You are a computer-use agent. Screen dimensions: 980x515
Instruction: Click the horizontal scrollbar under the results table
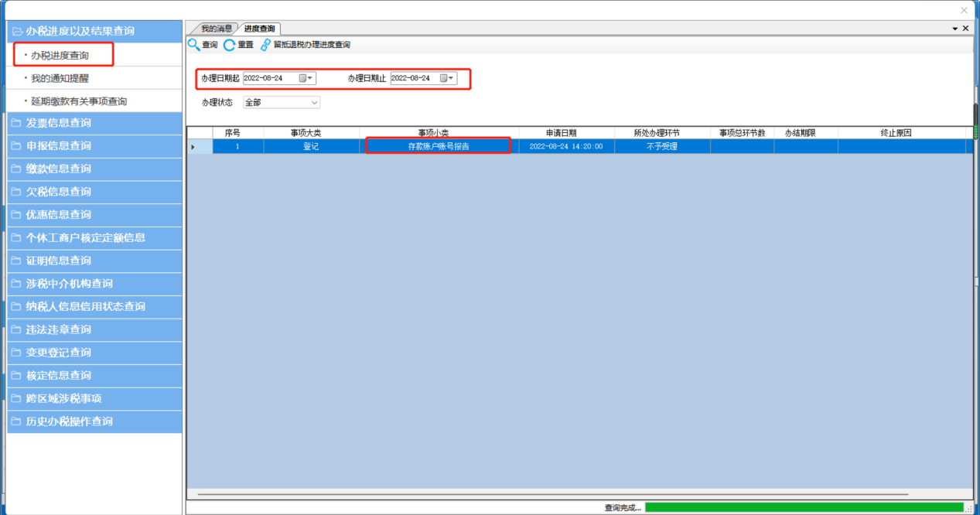pyautogui.click(x=552, y=493)
